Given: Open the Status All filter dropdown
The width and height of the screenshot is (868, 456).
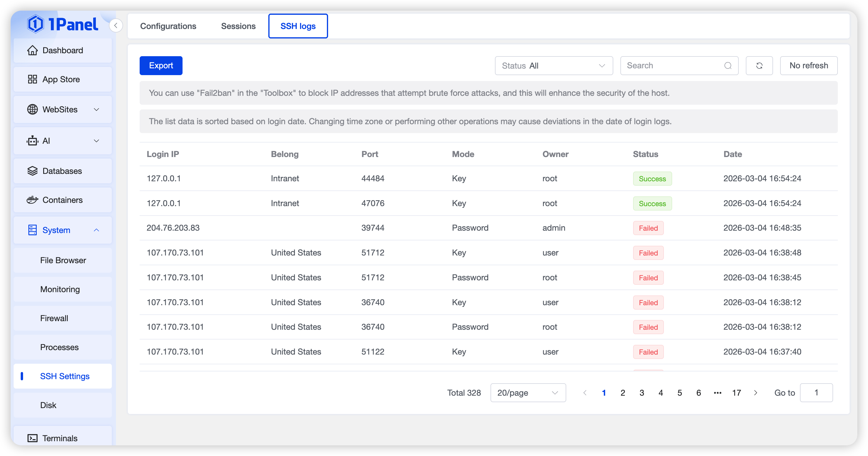Looking at the screenshot, I should coord(553,65).
